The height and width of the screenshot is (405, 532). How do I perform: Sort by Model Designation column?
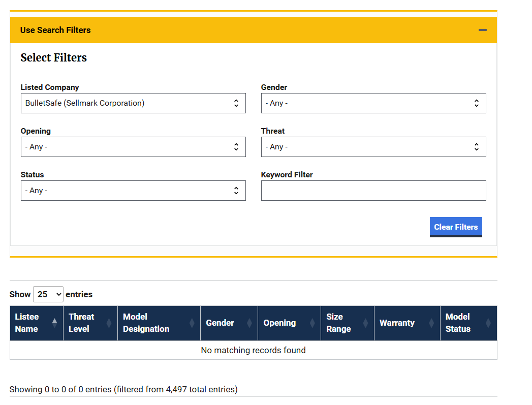pos(159,323)
